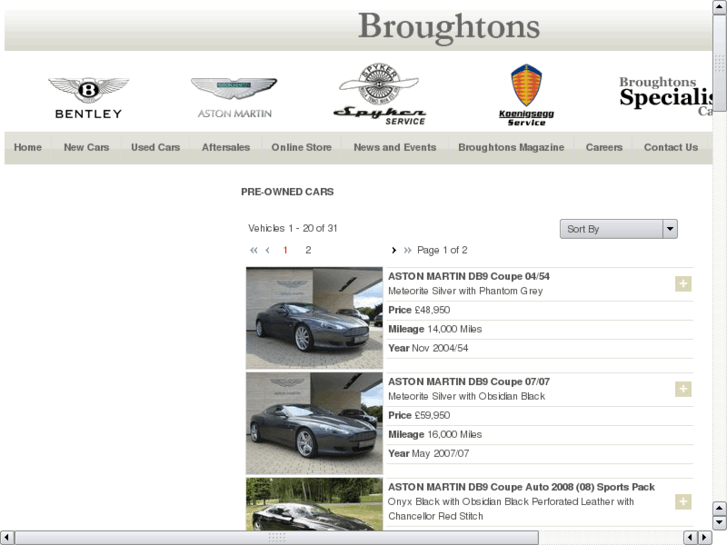727x545 pixels.
Task: Open the Aftersales menu
Action: (x=226, y=147)
